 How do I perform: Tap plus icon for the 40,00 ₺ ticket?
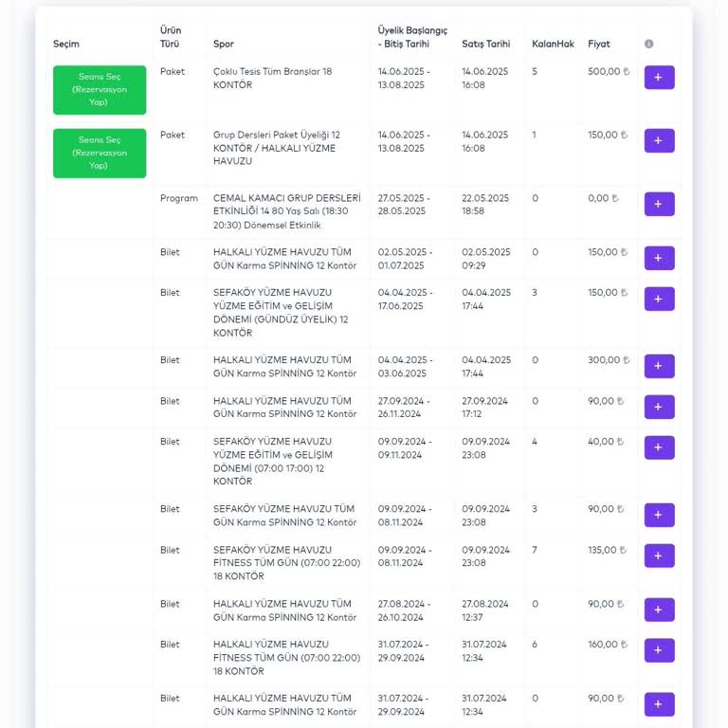tap(659, 447)
